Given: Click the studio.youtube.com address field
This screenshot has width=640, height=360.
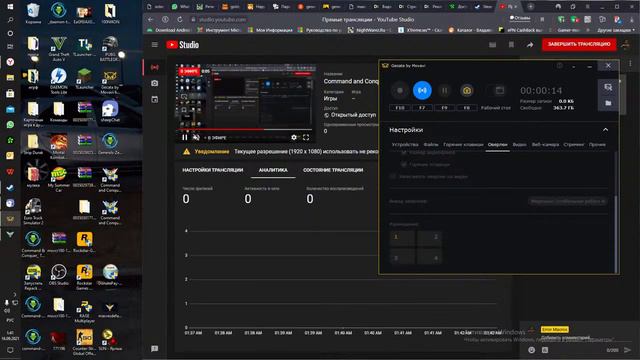Looking at the screenshot, I should [222, 19].
